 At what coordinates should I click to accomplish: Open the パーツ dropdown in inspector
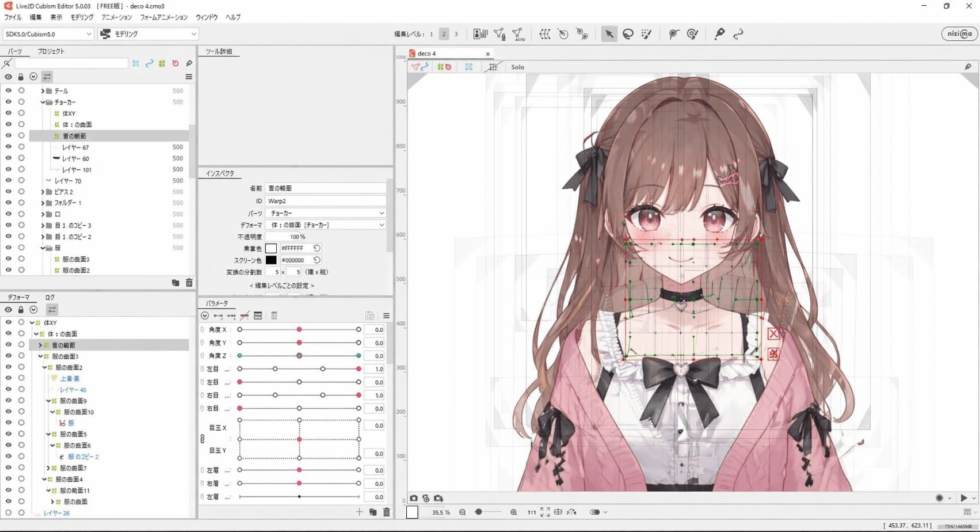click(325, 213)
